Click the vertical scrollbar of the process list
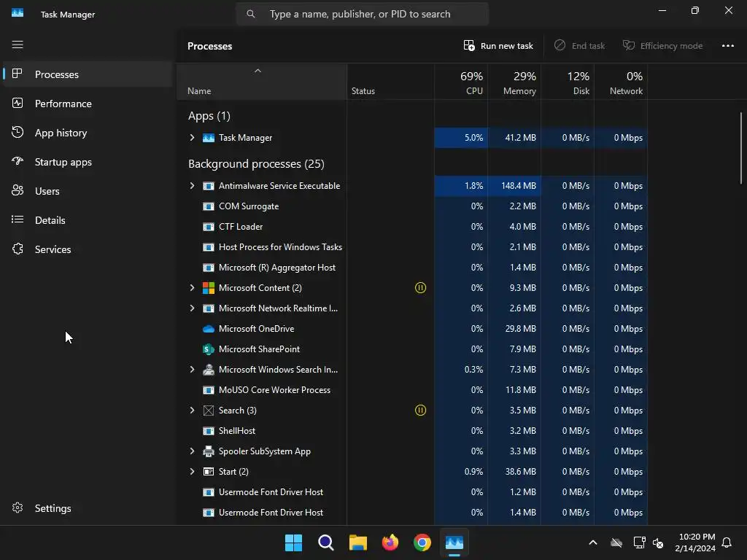 pos(741,147)
